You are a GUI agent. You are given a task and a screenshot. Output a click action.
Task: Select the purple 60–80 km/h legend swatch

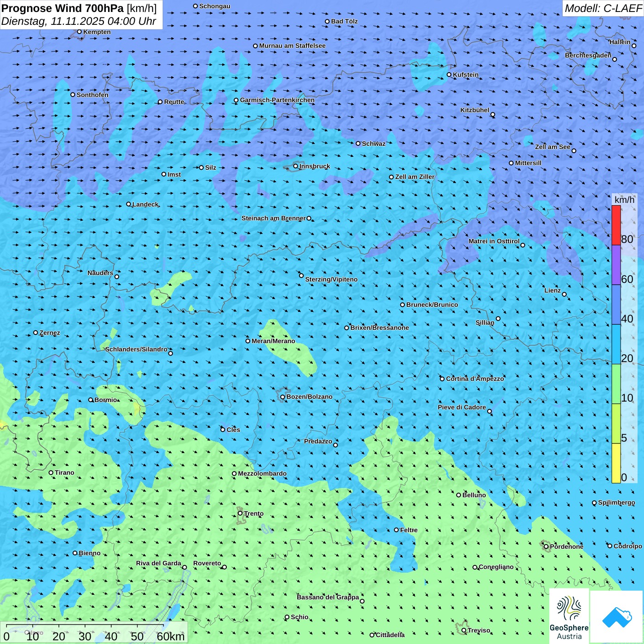[x=616, y=265]
